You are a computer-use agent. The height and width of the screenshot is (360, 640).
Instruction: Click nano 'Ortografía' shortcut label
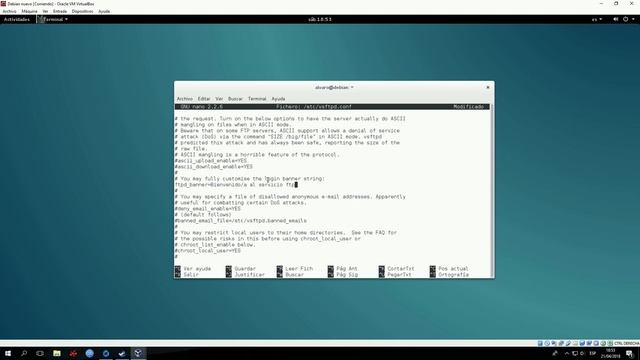click(x=453, y=275)
